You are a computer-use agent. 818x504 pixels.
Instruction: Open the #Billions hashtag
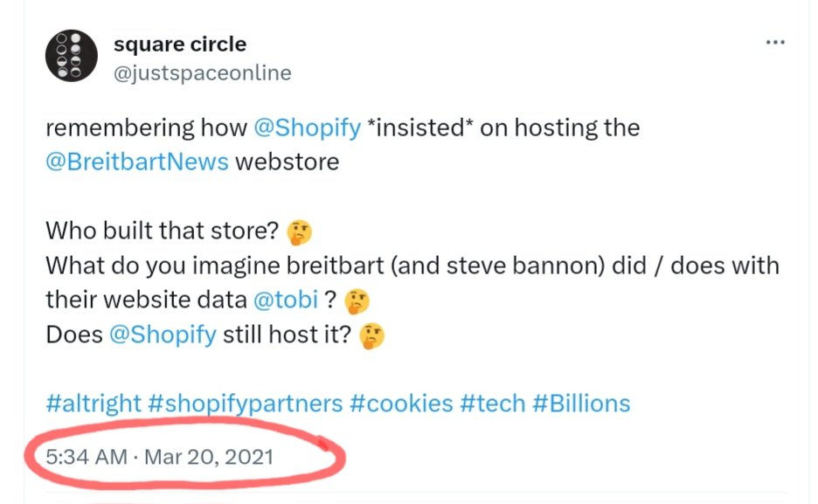coord(581,404)
